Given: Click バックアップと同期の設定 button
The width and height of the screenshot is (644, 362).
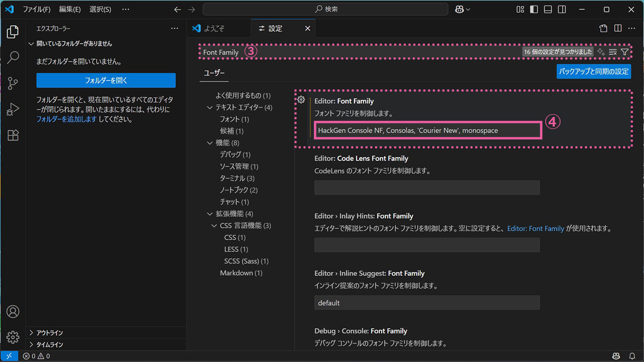Looking at the screenshot, I should 594,72.
